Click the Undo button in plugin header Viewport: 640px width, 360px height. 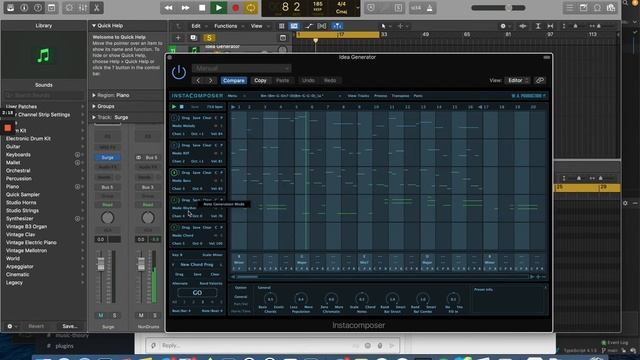pyautogui.click(x=308, y=80)
